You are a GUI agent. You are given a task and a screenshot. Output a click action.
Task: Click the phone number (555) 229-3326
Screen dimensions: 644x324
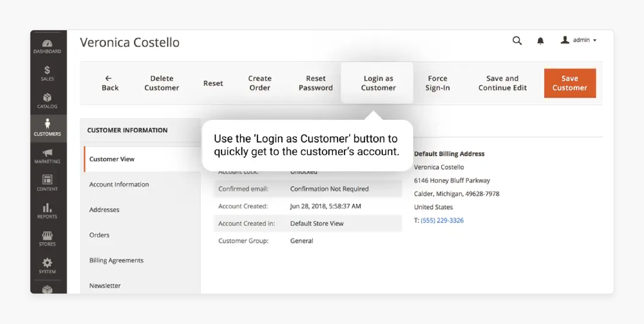(x=442, y=220)
